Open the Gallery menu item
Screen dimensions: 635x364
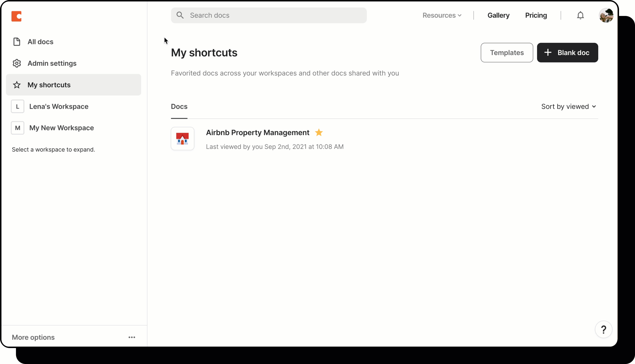[498, 15]
